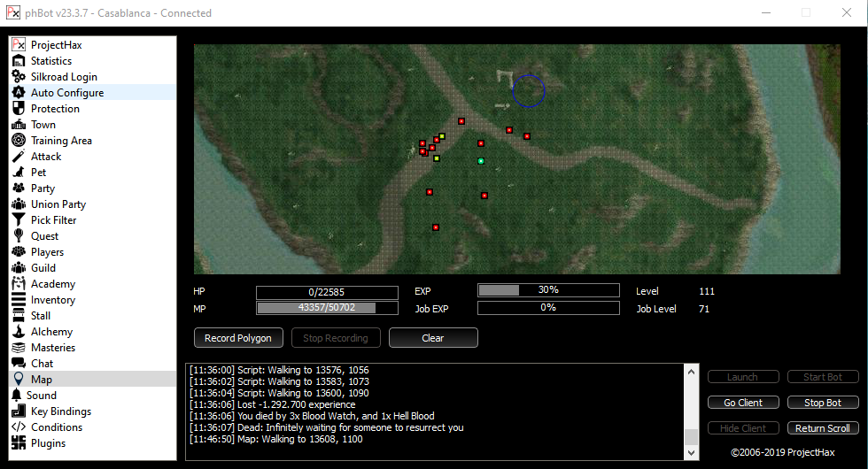Click the Key Bindings icon
868x469 pixels.
19,411
